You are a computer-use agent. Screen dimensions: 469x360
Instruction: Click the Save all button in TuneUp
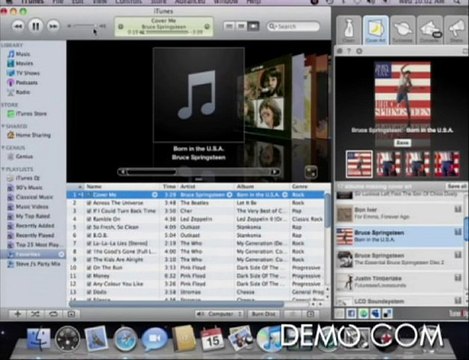point(457,186)
